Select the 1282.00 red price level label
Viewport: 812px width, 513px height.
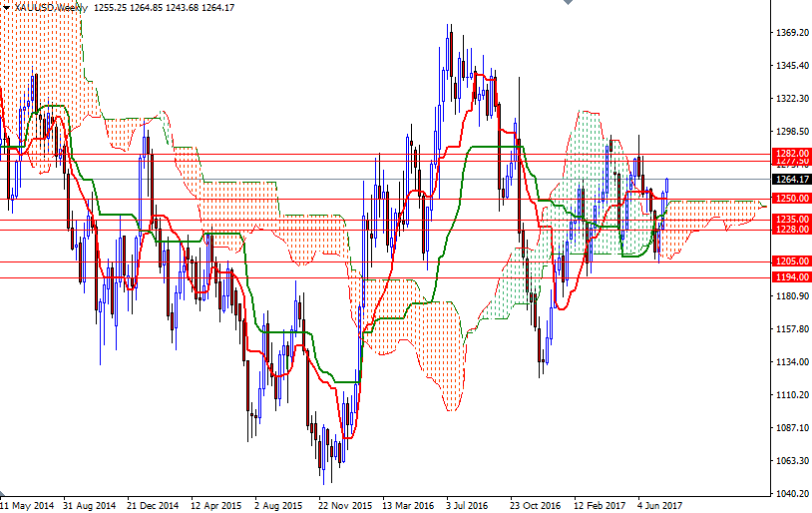791,154
